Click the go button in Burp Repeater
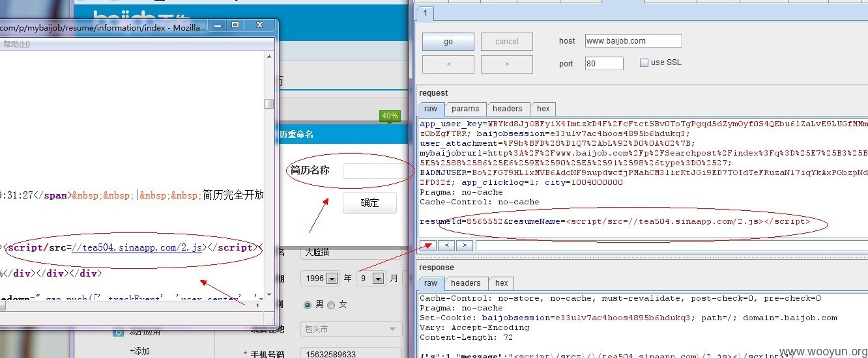The height and width of the screenshot is (358, 868). tap(448, 42)
